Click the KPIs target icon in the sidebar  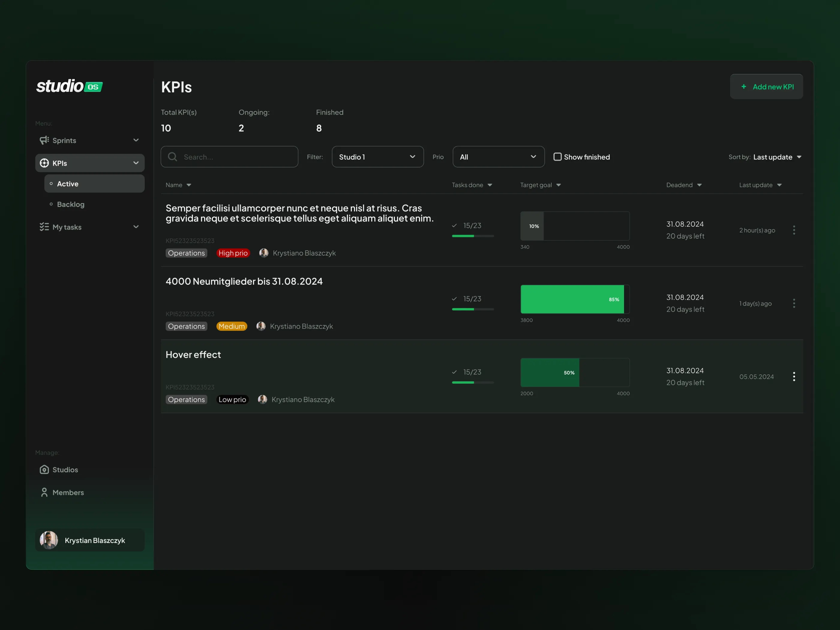pos(44,163)
